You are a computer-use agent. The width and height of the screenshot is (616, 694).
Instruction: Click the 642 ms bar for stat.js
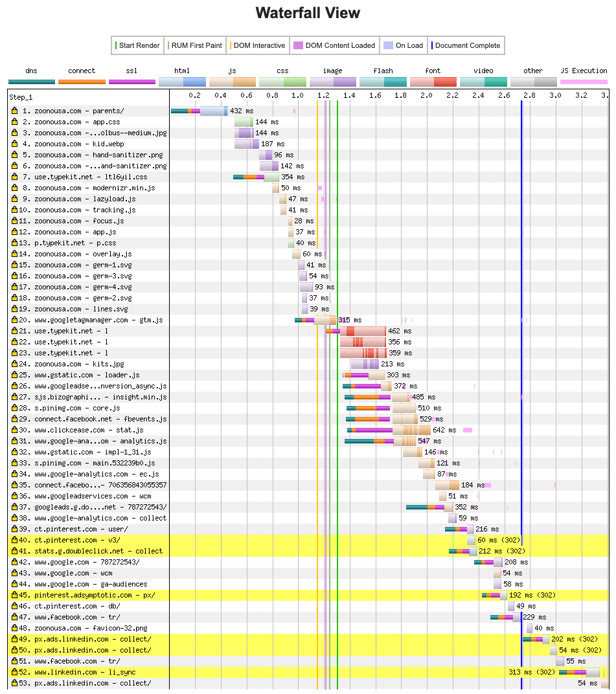(x=389, y=430)
